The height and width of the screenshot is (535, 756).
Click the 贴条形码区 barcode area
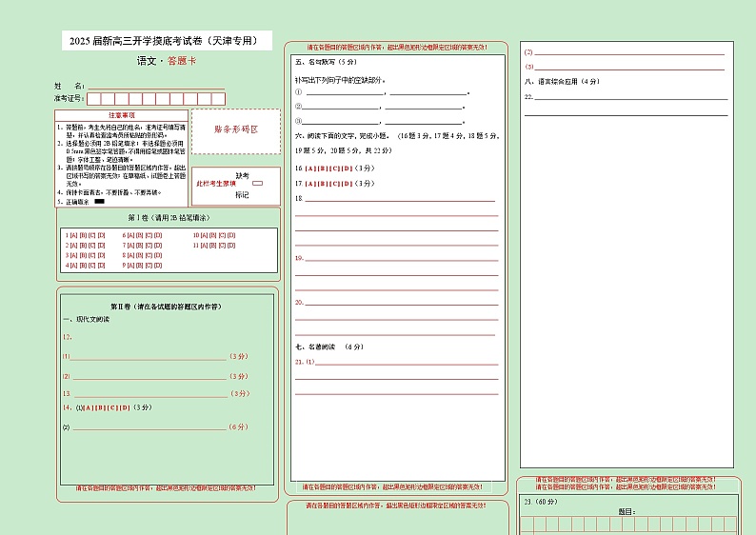click(236, 131)
